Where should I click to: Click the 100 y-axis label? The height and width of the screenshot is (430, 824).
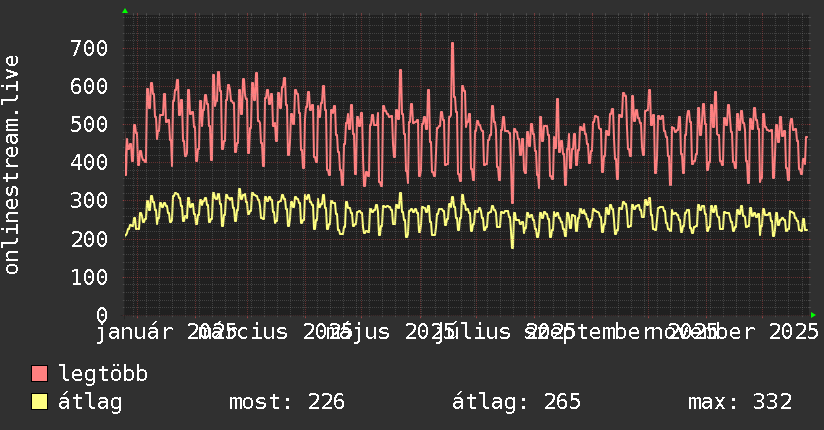coord(89,277)
